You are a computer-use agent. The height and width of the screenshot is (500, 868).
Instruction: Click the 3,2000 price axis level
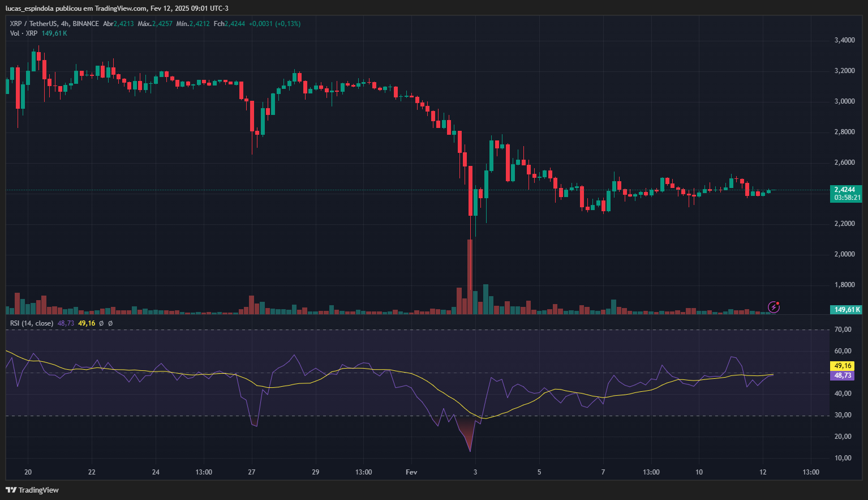point(844,71)
